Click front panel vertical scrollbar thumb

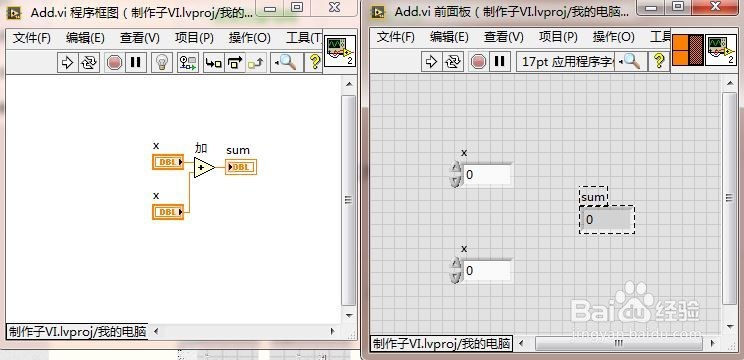click(729, 198)
